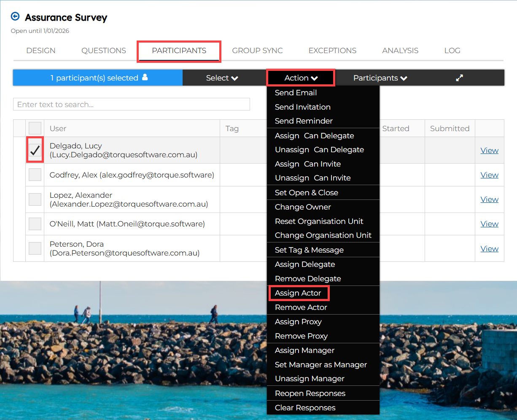Click the back arrow beside Assurance Survey
517x420 pixels.
click(15, 16)
